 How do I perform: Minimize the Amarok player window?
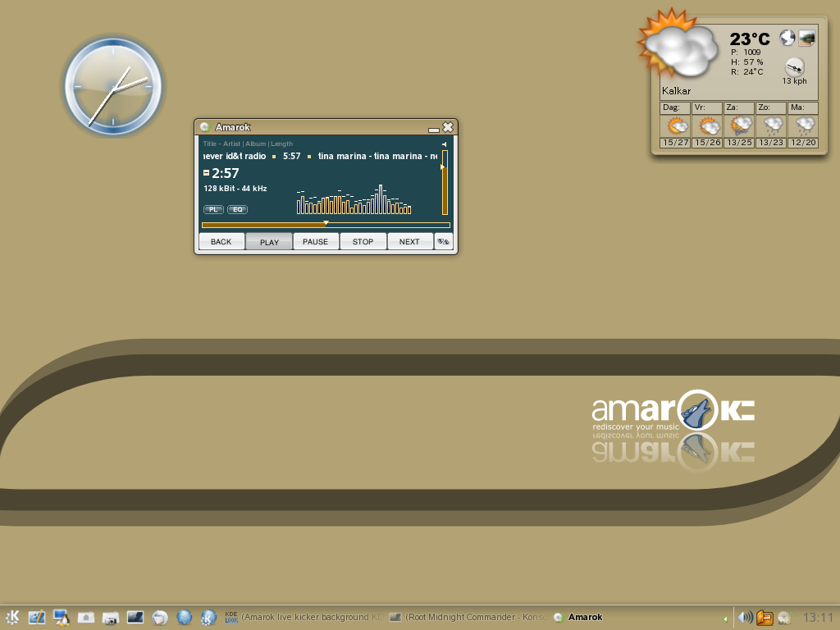tap(434, 129)
